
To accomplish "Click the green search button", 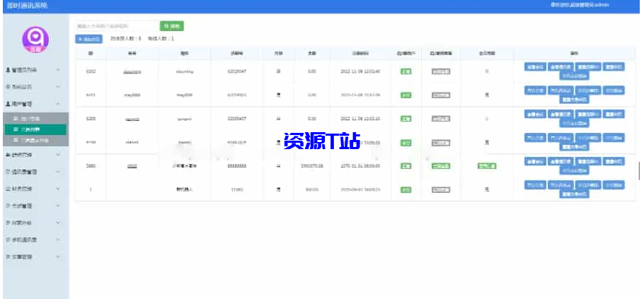I will point(172,26).
